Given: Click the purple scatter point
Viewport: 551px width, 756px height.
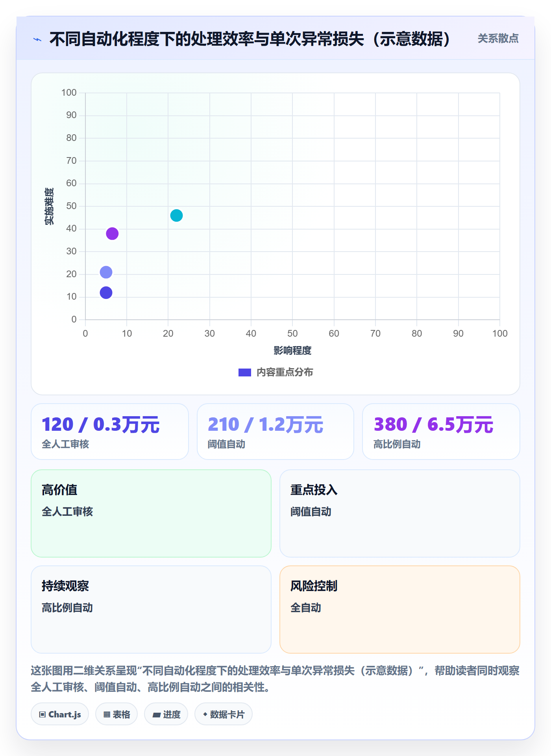Looking at the screenshot, I should coord(112,233).
